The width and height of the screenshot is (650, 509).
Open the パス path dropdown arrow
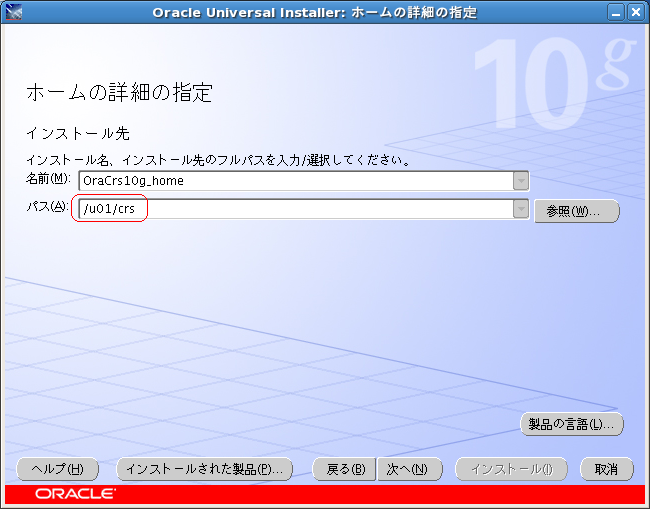pos(521,208)
